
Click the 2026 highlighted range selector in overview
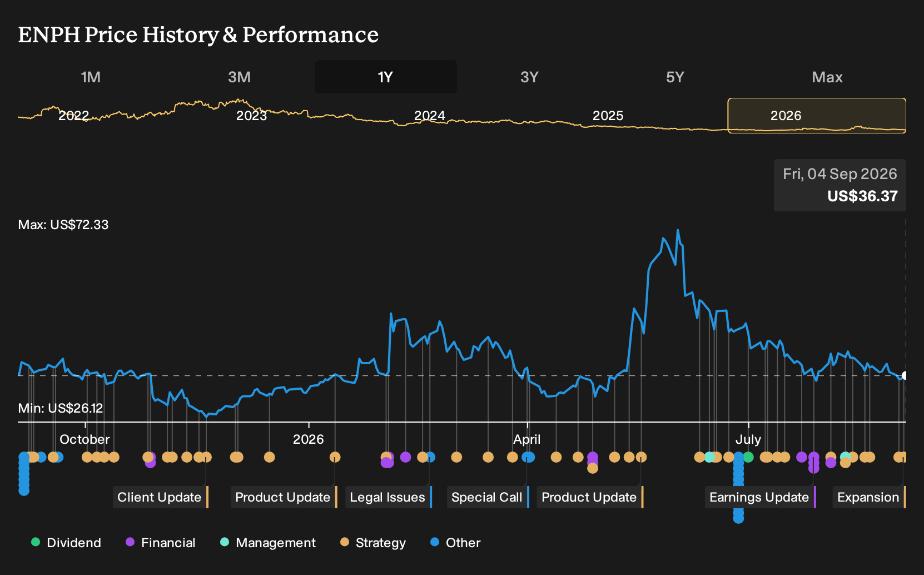tap(817, 116)
